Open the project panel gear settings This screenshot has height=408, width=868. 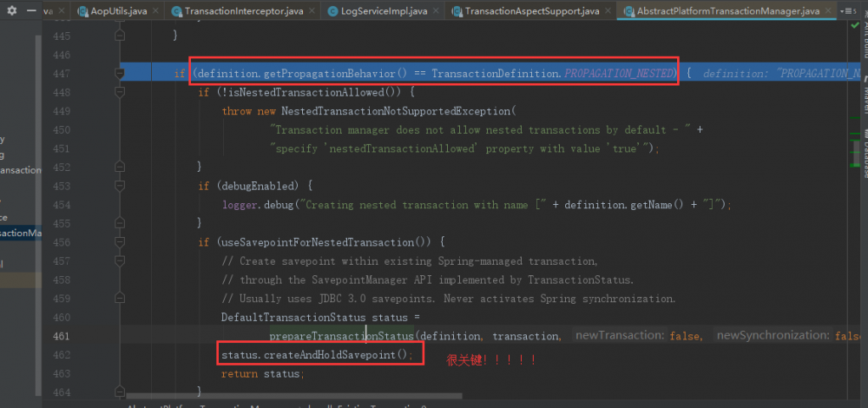(x=11, y=10)
